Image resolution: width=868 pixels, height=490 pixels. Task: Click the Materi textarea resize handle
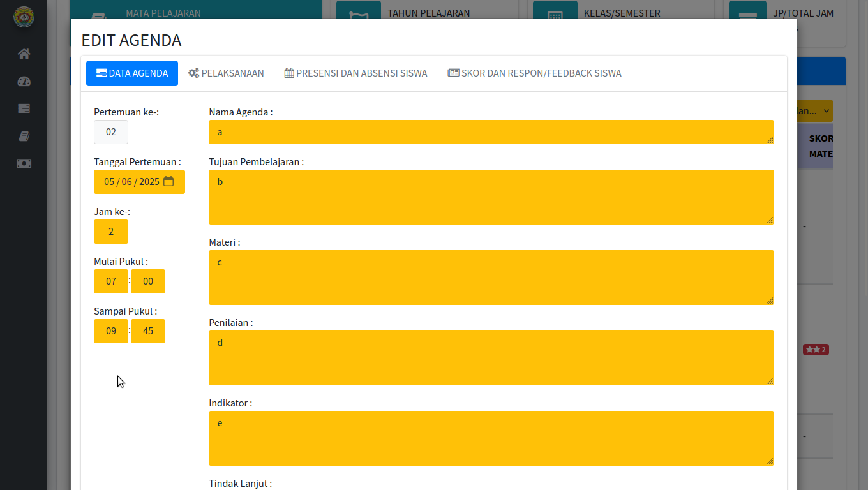coord(770,301)
